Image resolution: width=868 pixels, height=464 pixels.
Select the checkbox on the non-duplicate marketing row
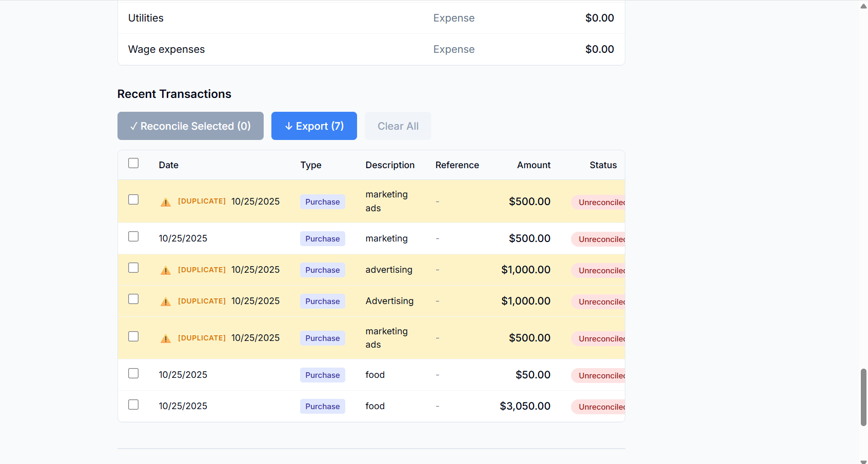[x=133, y=236]
